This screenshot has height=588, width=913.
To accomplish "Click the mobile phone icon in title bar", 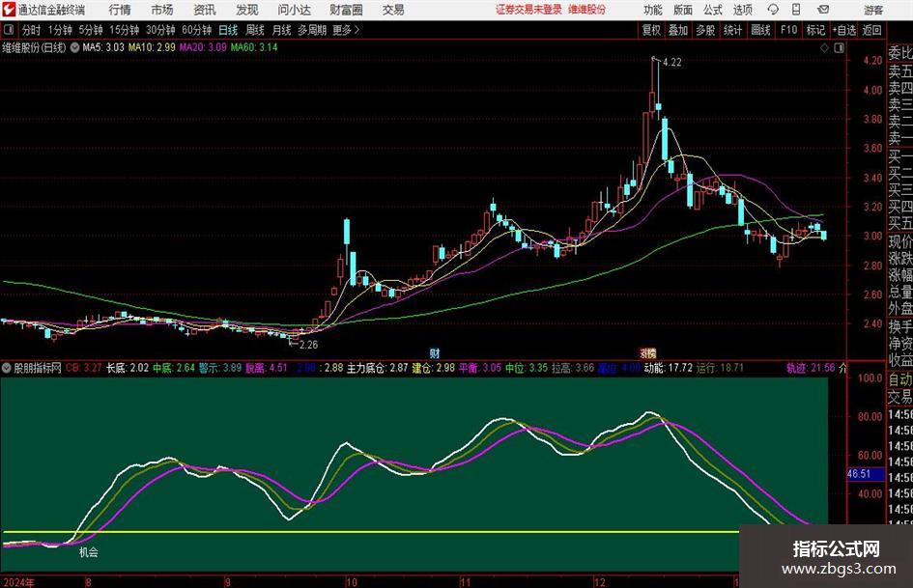I will pos(796,10).
